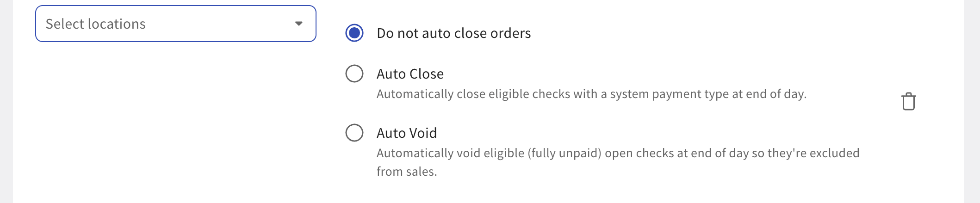Click the Auto Void description about fully unpaid checks
980x203 pixels.
point(618,162)
